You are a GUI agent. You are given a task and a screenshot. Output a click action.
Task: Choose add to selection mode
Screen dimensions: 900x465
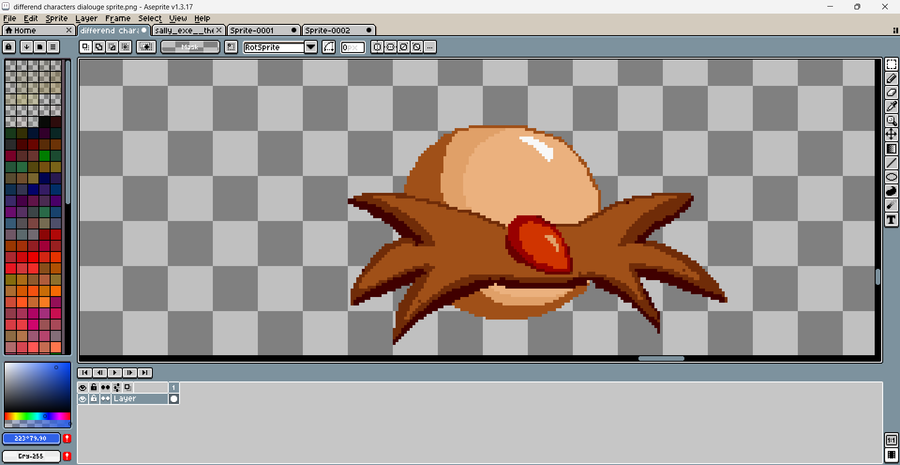[x=99, y=47]
